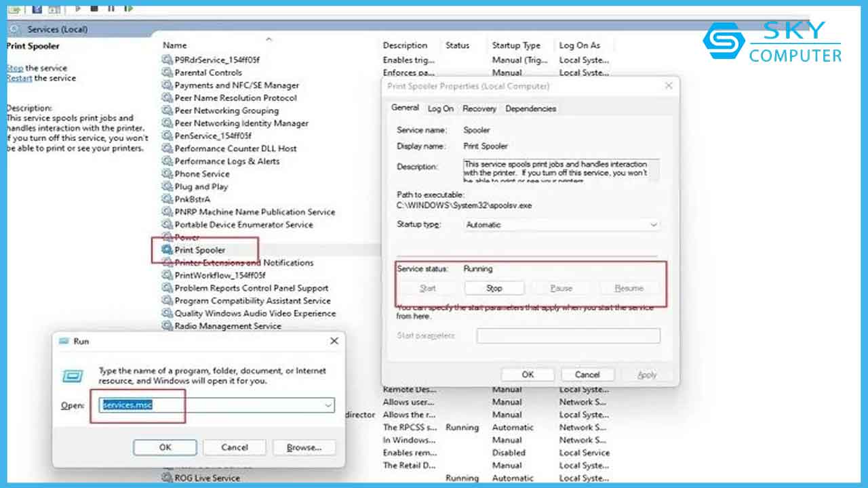Close the Run dialog with X
Screen dimensions: 868x488
click(334, 341)
